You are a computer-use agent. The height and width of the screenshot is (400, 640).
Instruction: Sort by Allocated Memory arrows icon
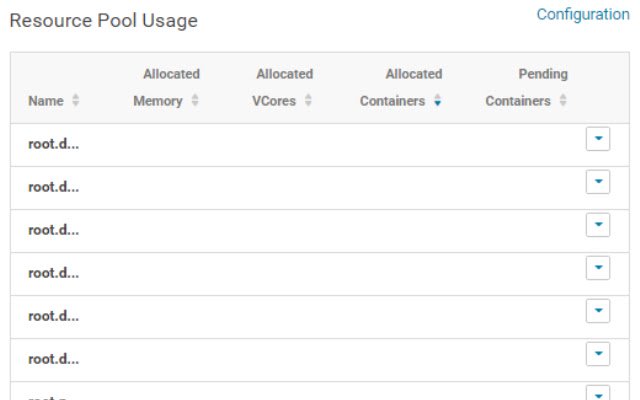(195, 100)
